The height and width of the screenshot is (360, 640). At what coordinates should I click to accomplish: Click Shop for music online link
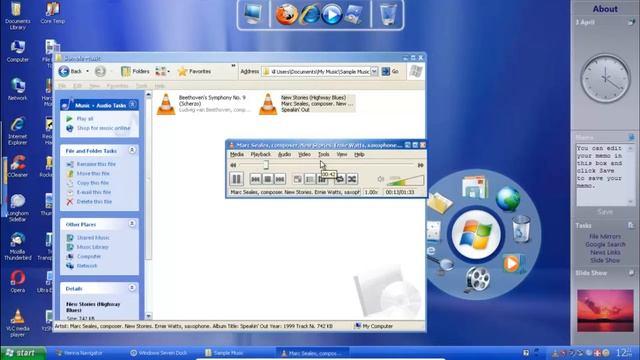point(104,128)
